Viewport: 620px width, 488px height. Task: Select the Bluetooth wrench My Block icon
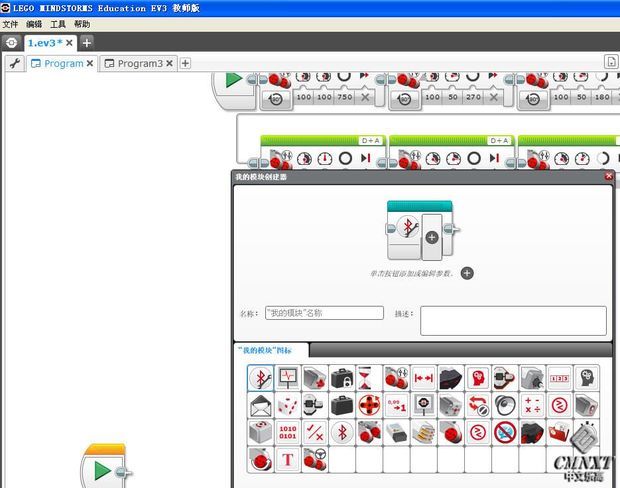(x=260, y=377)
